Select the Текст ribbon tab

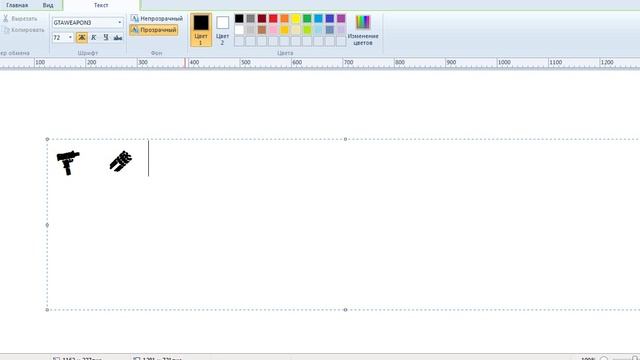point(101,5)
